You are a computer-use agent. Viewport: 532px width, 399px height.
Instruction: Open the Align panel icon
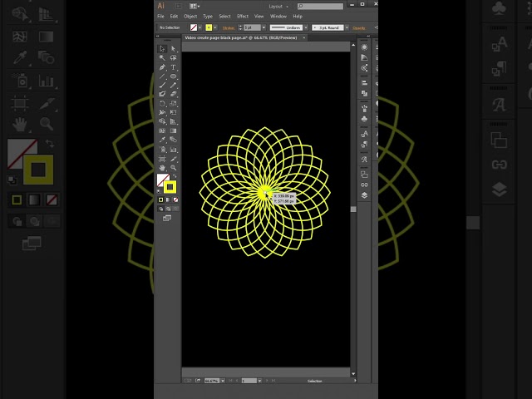[x=364, y=83]
